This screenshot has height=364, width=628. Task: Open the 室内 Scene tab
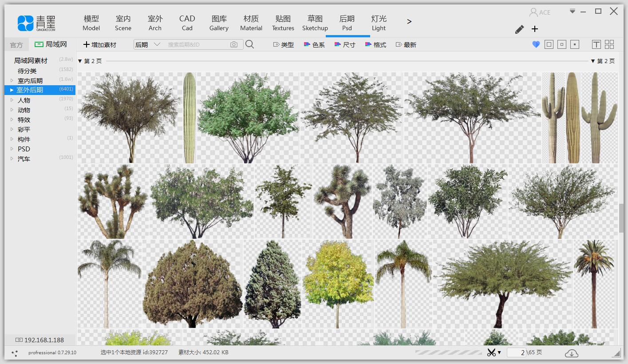[123, 23]
